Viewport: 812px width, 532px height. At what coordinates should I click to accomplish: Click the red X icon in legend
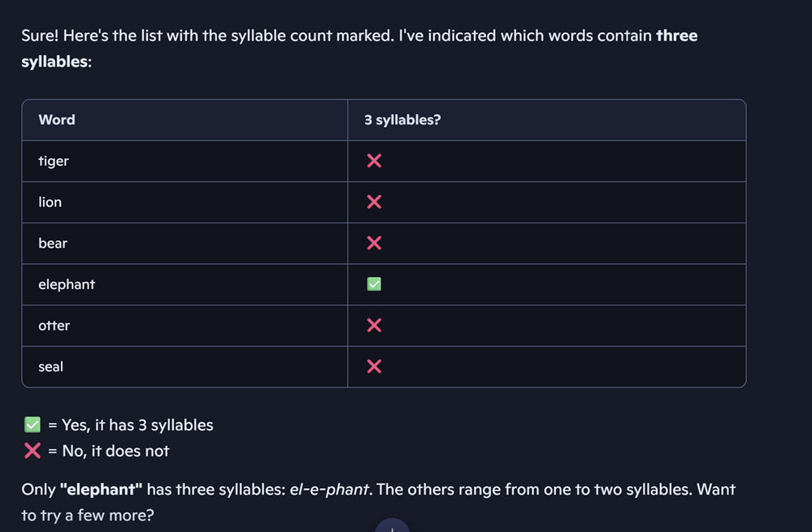[33, 451]
